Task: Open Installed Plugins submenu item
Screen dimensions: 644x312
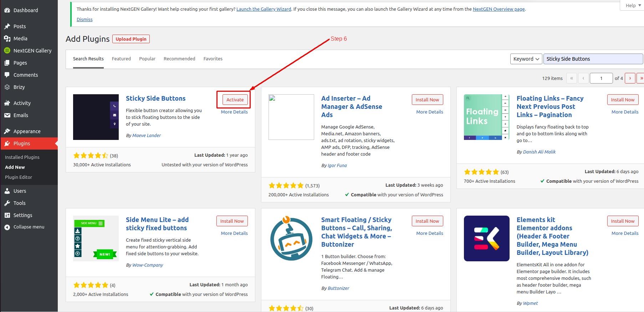Action: pos(22,157)
